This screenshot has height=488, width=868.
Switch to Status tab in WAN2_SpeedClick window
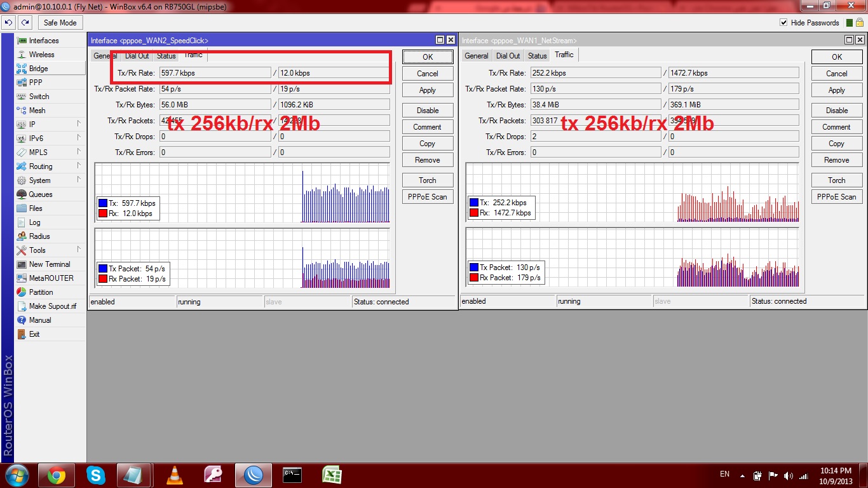pyautogui.click(x=166, y=56)
